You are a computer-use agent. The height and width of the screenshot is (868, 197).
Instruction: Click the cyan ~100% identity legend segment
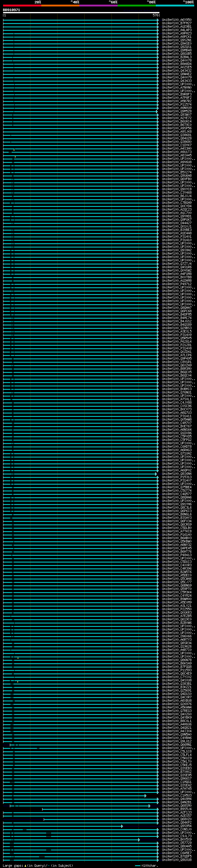(x=175, y=6)
